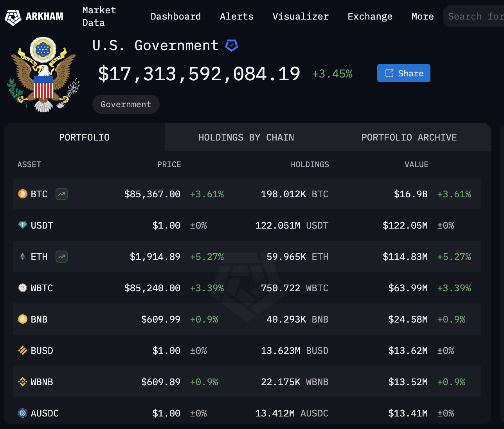Click the ARKHAM brand name text

(45, 16)
